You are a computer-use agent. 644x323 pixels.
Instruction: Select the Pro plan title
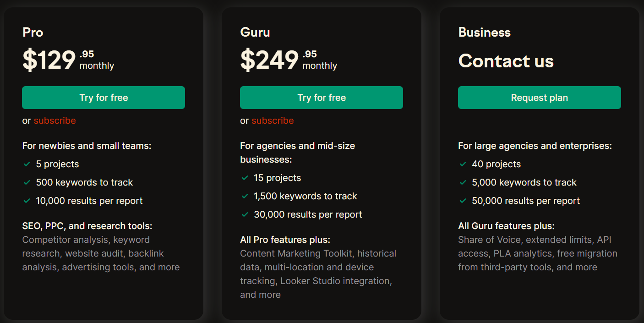[33, 33]
